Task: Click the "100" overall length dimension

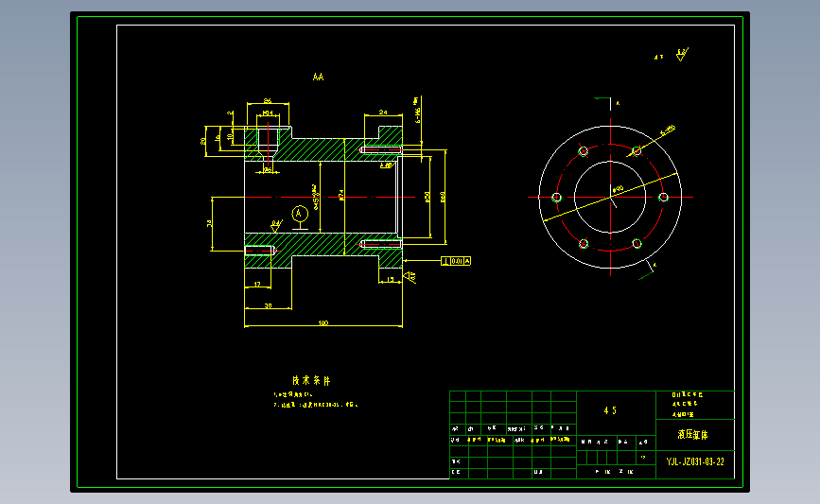Action: tap(323, 322)
